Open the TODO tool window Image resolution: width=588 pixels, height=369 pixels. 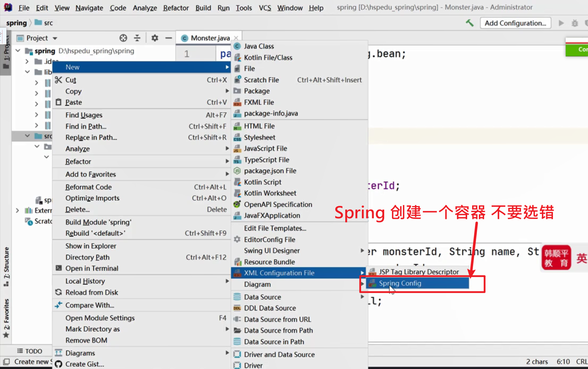click(30, 351)
